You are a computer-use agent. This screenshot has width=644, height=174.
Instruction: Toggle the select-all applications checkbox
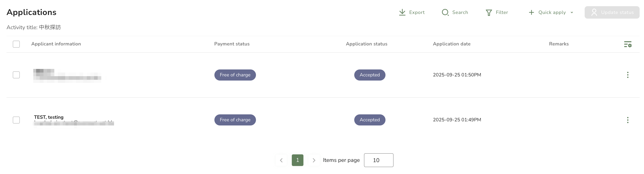16,44
